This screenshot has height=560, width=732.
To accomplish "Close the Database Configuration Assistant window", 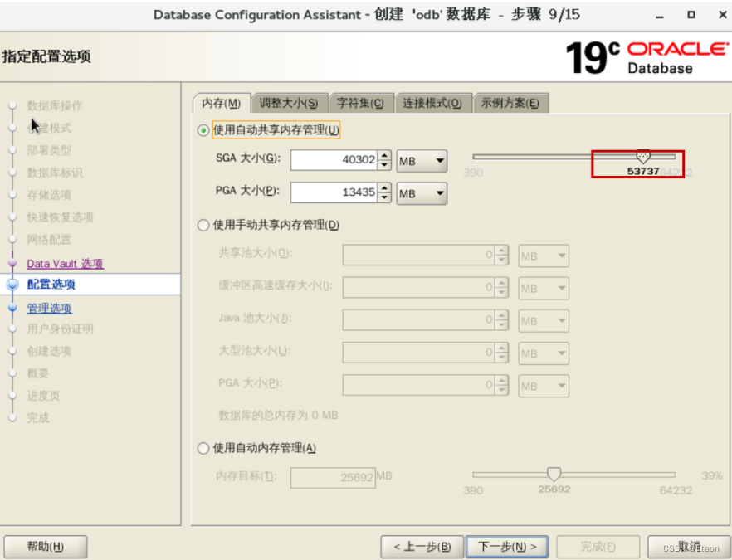I will point(722,15).
